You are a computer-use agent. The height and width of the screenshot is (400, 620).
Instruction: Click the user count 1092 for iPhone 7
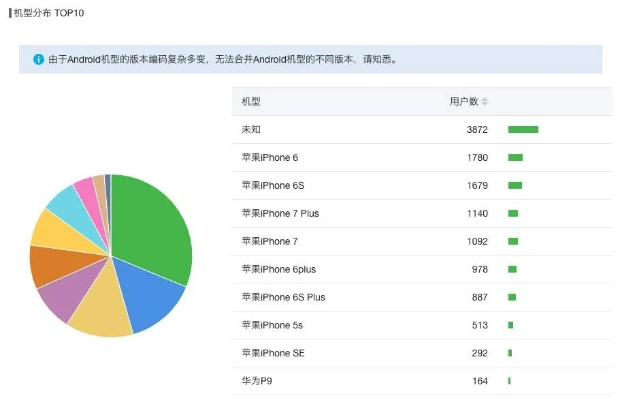(x=477, y=242)
